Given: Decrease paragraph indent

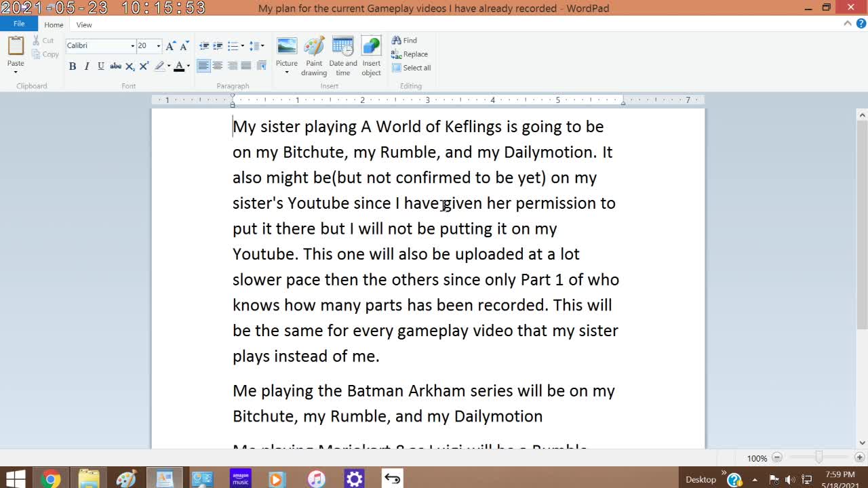Looking at the screenshot, I should 203,45.
